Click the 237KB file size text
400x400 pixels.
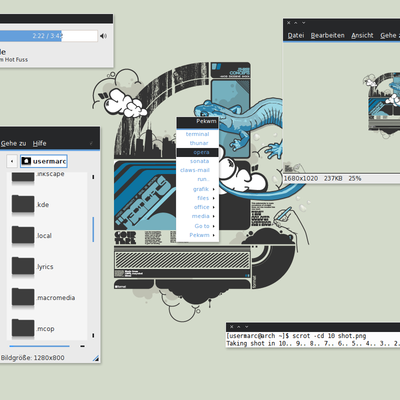coord(333,178)
